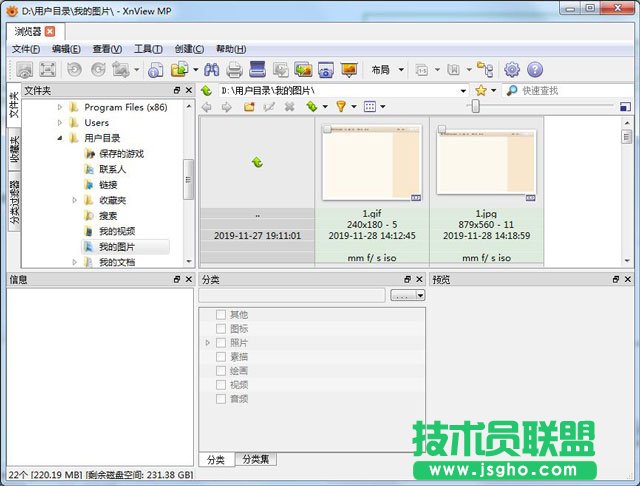The image size is (640, 486).
Task: Click the scanner icon in toolbar
Action: pyautogui.click(x=257, y=70)
